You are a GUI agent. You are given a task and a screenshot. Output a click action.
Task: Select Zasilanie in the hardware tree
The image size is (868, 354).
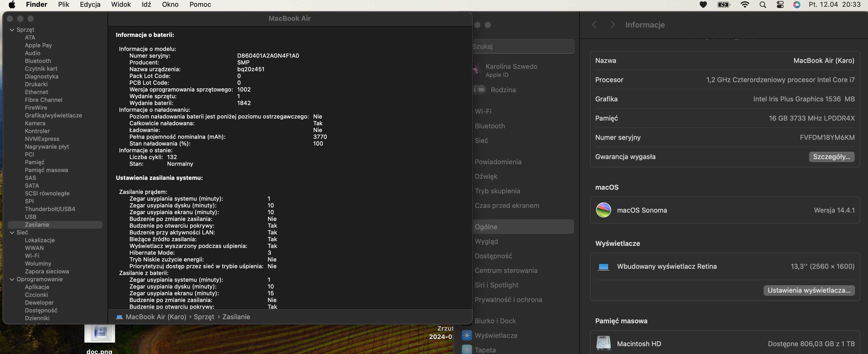pos(55,225)
